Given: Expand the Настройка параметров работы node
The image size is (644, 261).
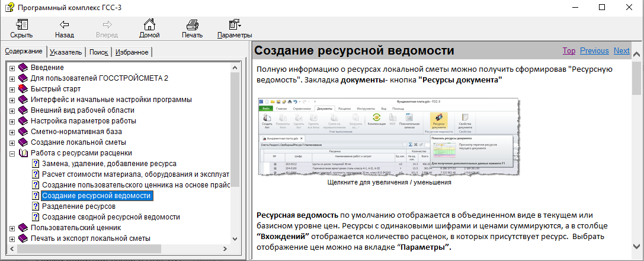Looking at the screenshot, I should point(12,121).
